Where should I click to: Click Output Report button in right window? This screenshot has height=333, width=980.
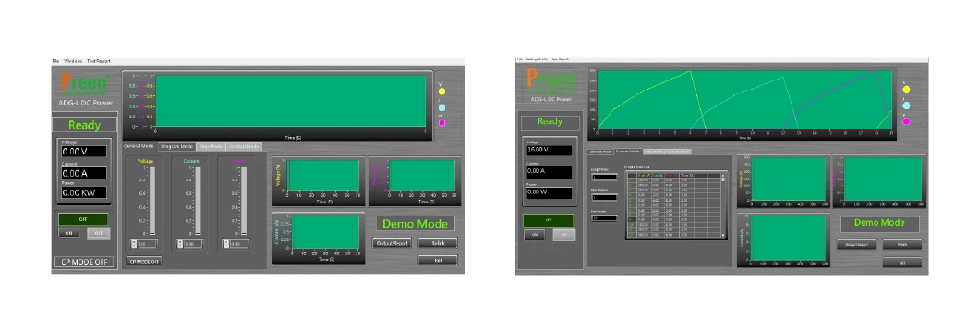pyautogui.click(x=856, y=244)
